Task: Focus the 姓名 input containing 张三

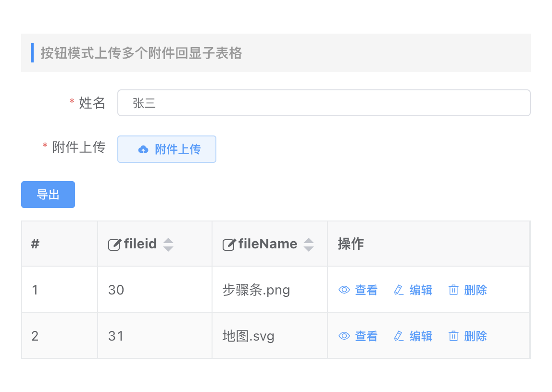Action: pyautogui.click(x=324, y=103)
